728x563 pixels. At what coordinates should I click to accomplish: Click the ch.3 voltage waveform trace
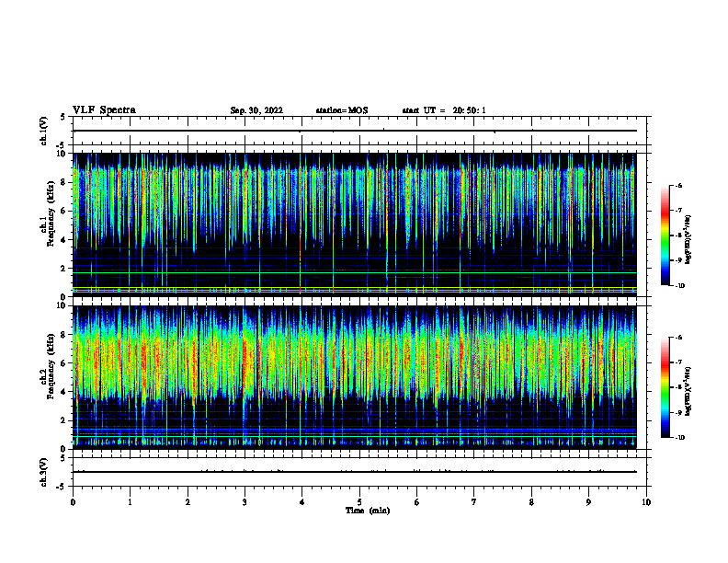[x=355, y=472]
